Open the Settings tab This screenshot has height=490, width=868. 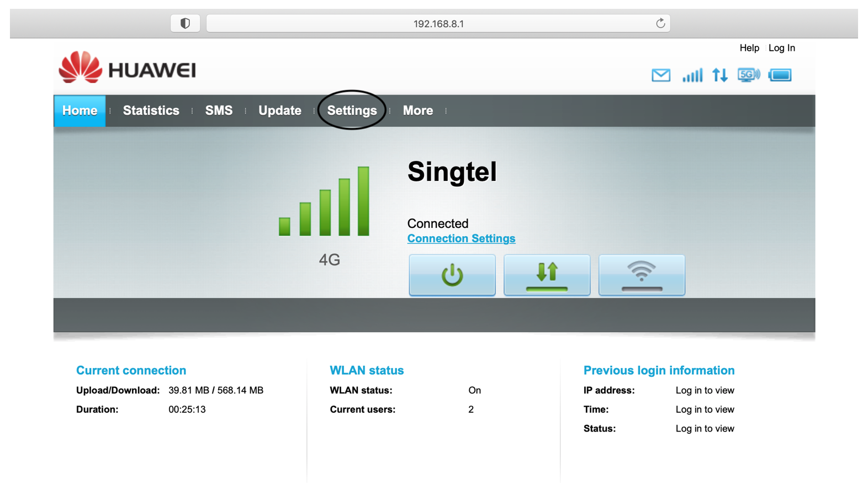tap(352, 110)
